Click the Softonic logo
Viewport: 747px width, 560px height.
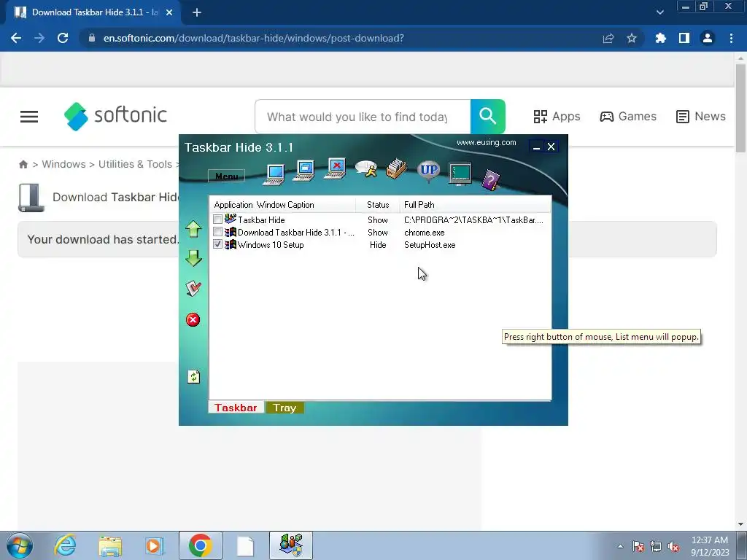(116, 116)
